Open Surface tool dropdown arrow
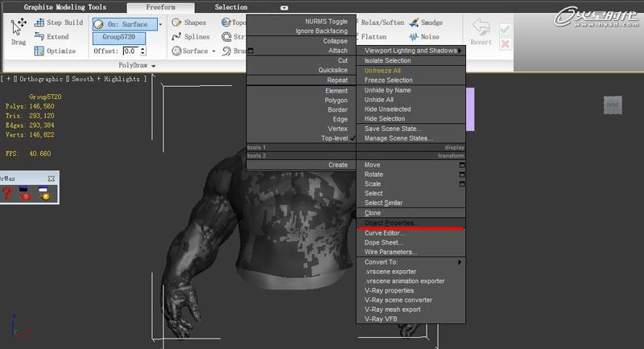The image size is (644, 349). click(213, 51)
